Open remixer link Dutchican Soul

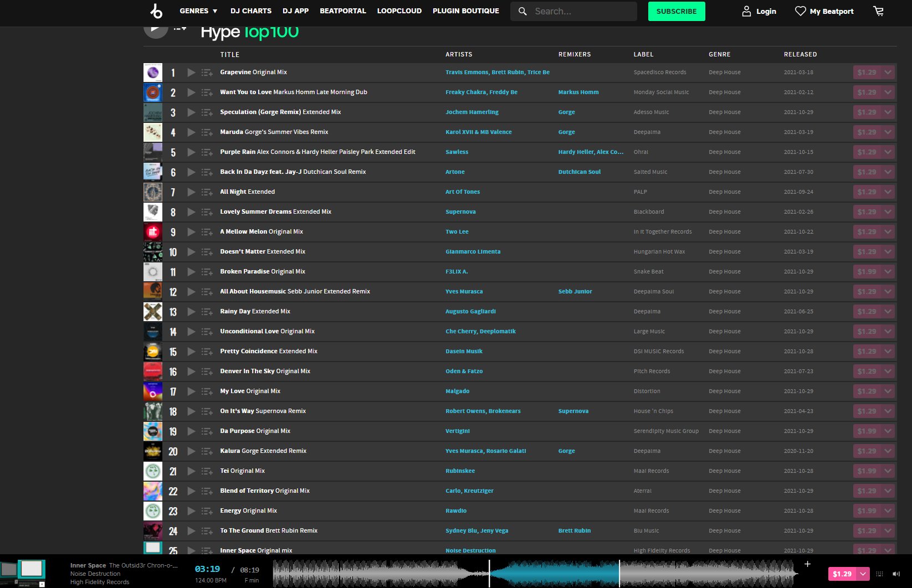coord(579,172)
